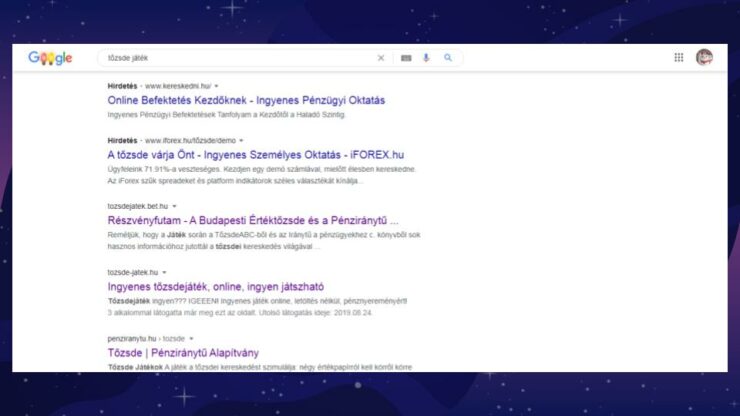
Task: Open 'Részvényfutam - A Budapesti Értéktőzsde' result
Action: [252, 221]
